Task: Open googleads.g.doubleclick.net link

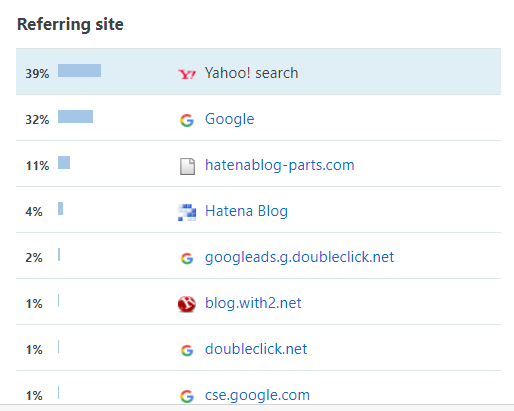Action: point(299,257)
